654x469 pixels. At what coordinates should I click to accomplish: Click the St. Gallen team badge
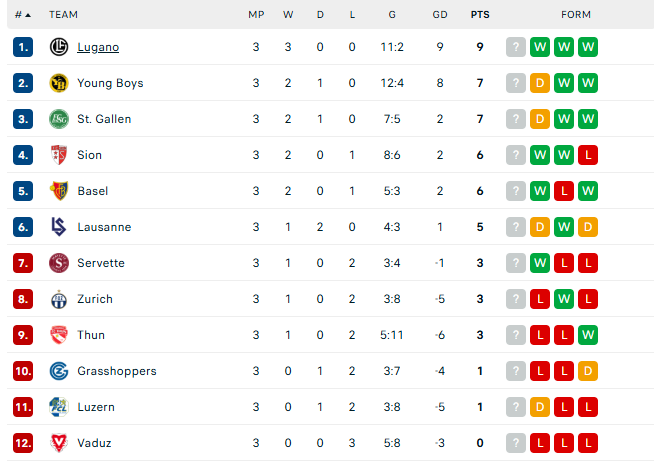point(59,119)
